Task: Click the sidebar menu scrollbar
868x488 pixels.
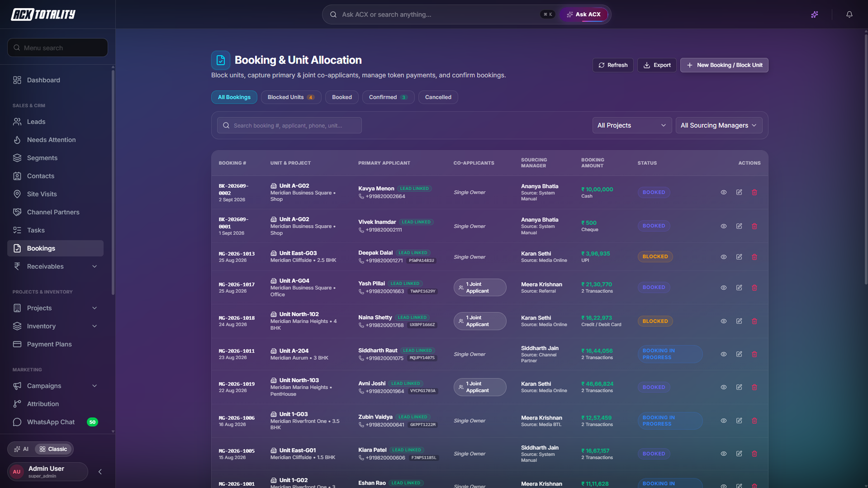Action: pos(113,182)
